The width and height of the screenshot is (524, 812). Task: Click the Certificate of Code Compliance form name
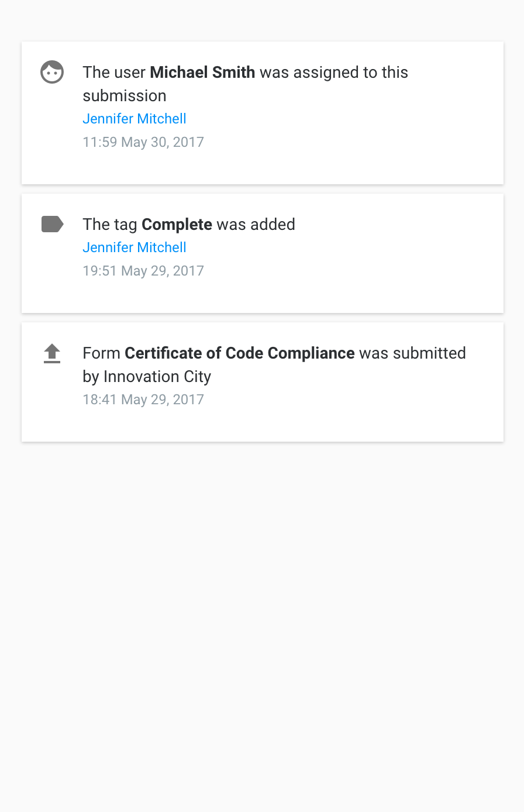coord(240,353)
